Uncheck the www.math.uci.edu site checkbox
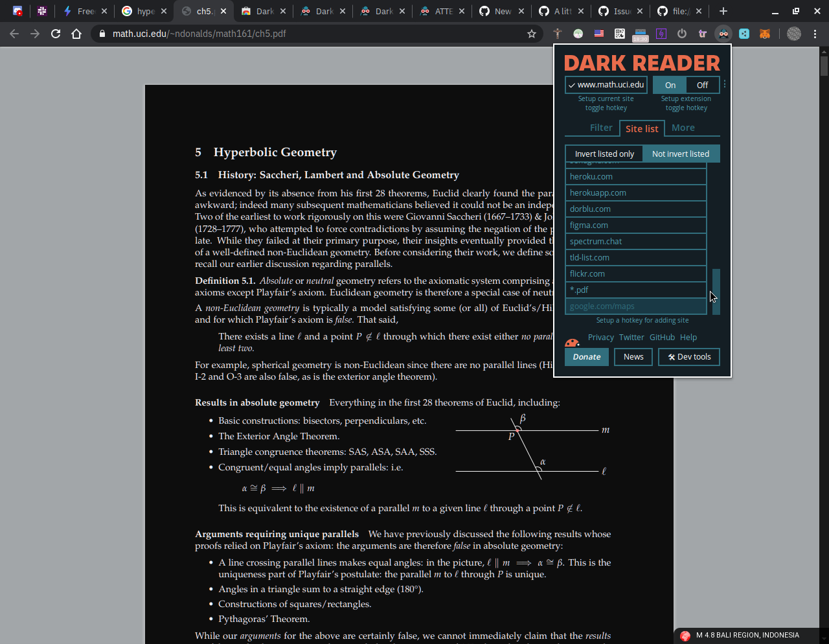 click(571, 85)
